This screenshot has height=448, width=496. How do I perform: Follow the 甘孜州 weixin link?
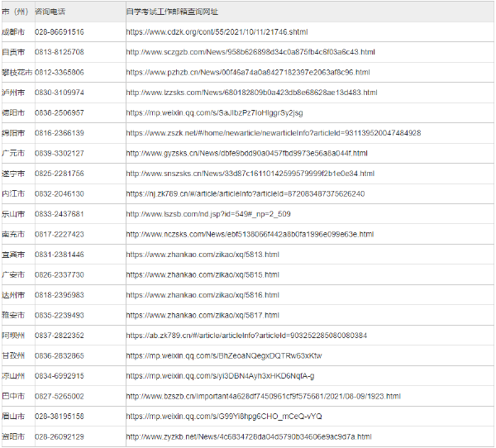click(224, 356)
